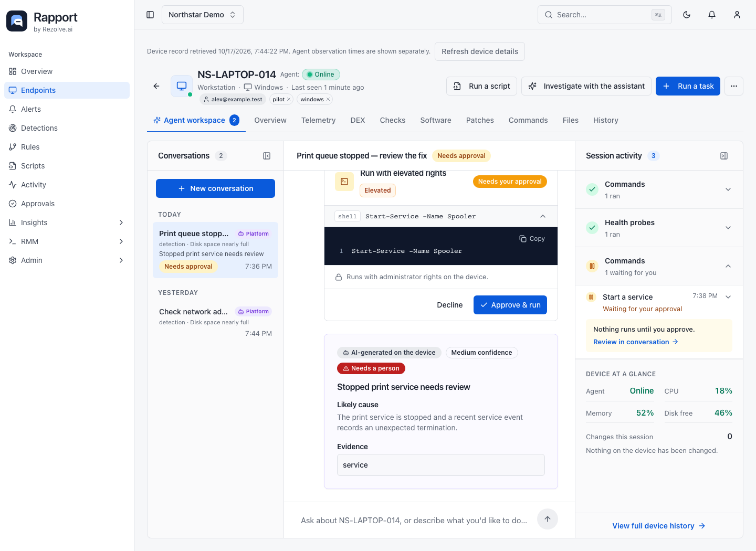Remove the windows tag
The image size is (756, 551).
[328, 99]
